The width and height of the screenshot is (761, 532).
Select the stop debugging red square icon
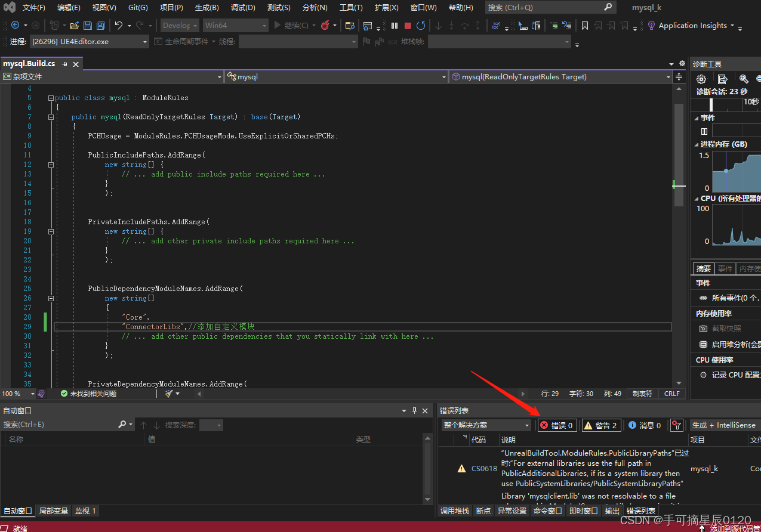point(407,26)
